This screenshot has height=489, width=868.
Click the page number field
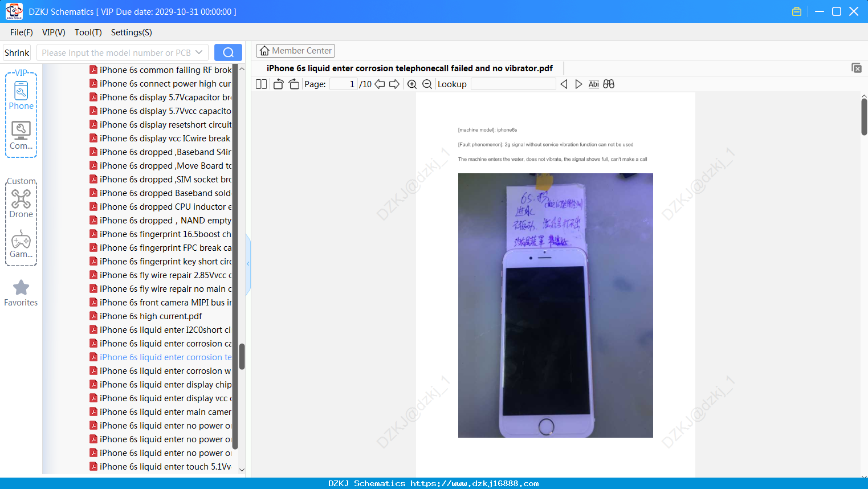coord(344,84)
